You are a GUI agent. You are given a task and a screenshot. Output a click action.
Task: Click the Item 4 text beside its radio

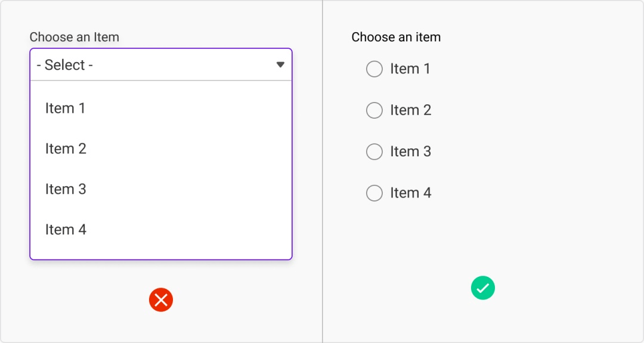coord(411,193)
